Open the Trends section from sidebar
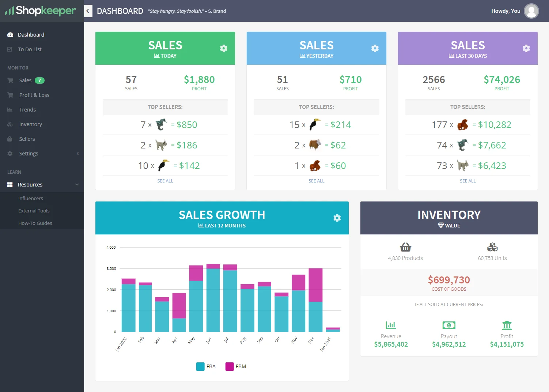Image resolution: width=549 pixels, height=392 pixels. (27, 109)
